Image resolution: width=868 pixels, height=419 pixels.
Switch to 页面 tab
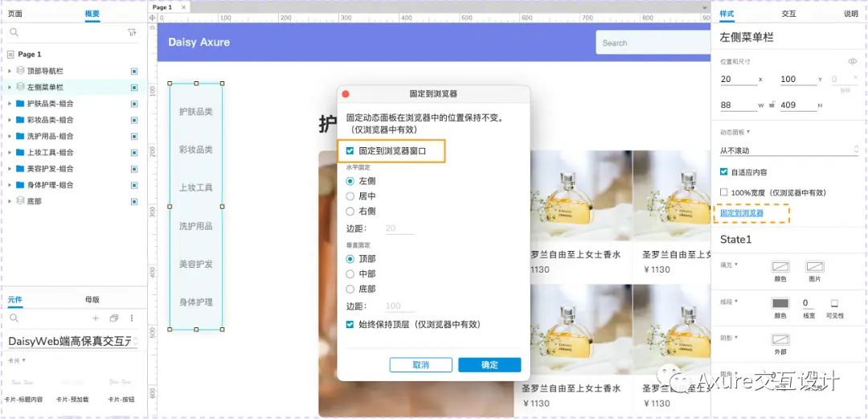tap(15, 14)
